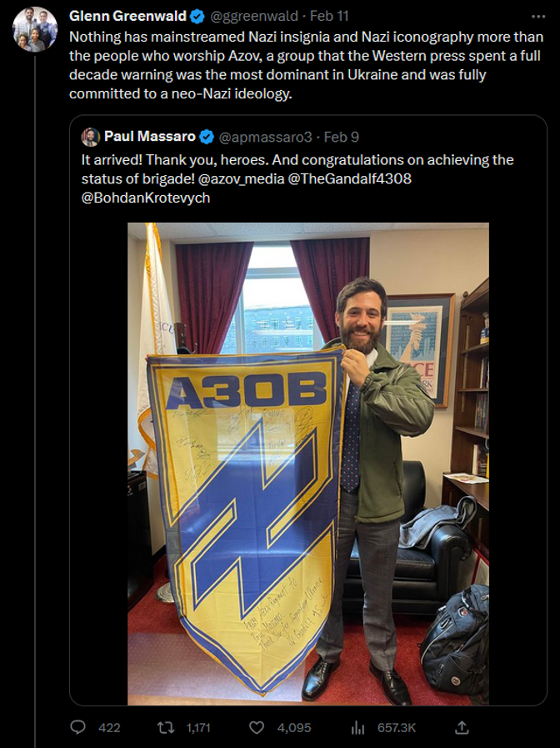Click Paul Massaro's blue verified badge
This screenshot has width=560, height=748.
point(207,137)
